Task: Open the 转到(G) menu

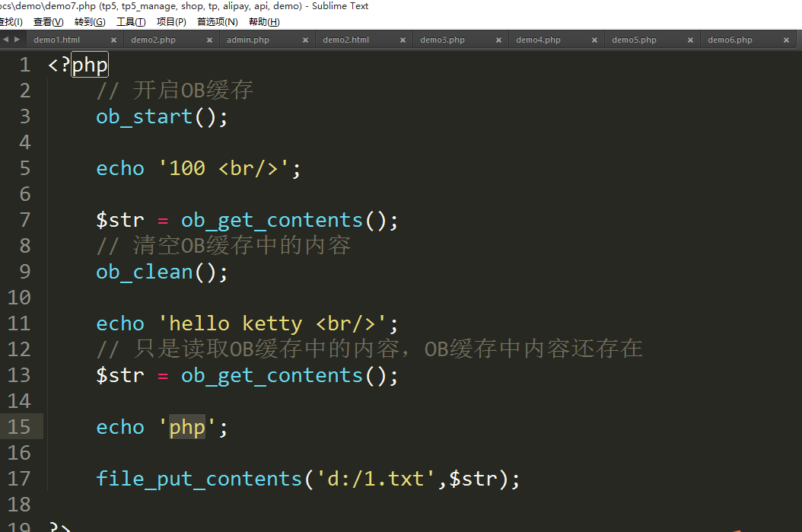Action: coord(90,22)
